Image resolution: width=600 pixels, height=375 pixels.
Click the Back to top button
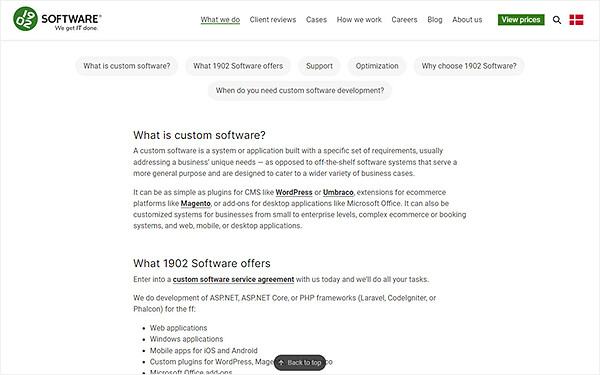click(300, 362)
